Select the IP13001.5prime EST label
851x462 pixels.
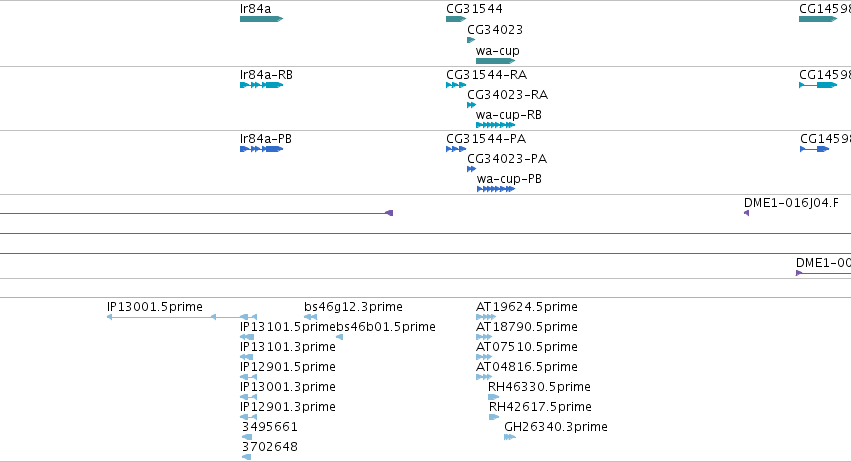pos(155,307)
